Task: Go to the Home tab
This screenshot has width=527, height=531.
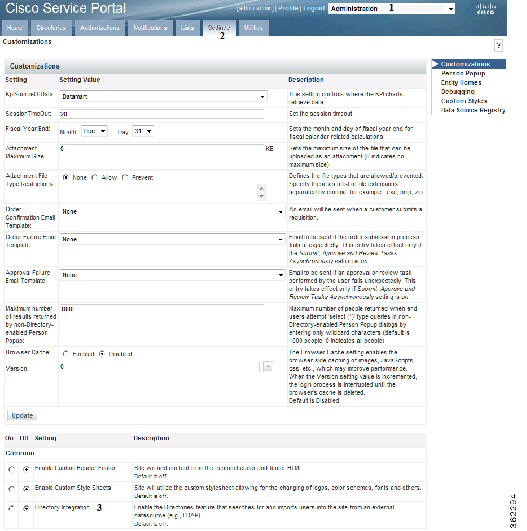Action: point(15,28)
